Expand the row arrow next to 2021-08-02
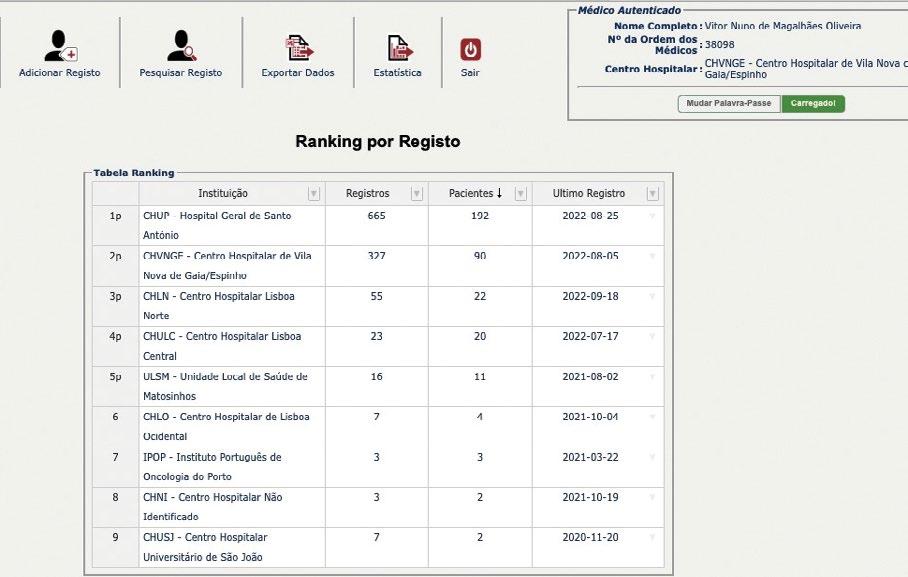This screenshot has width=908, height=577. click(653, 377)
